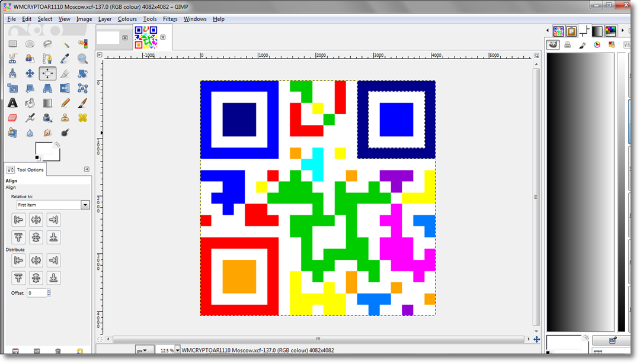Screen dimensions: 640x364
Task: Open the foreground colour swatch
Action: coord(43,148)
